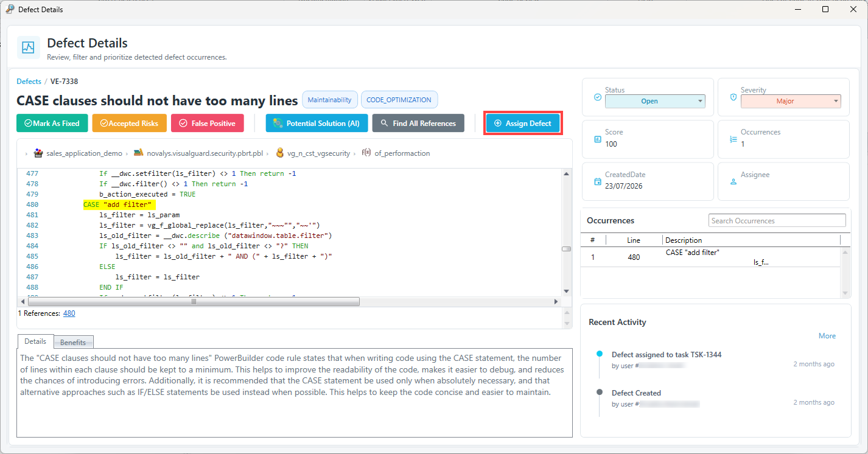Flag the defect as False Positive
The image size is (868, 454).
208,123
